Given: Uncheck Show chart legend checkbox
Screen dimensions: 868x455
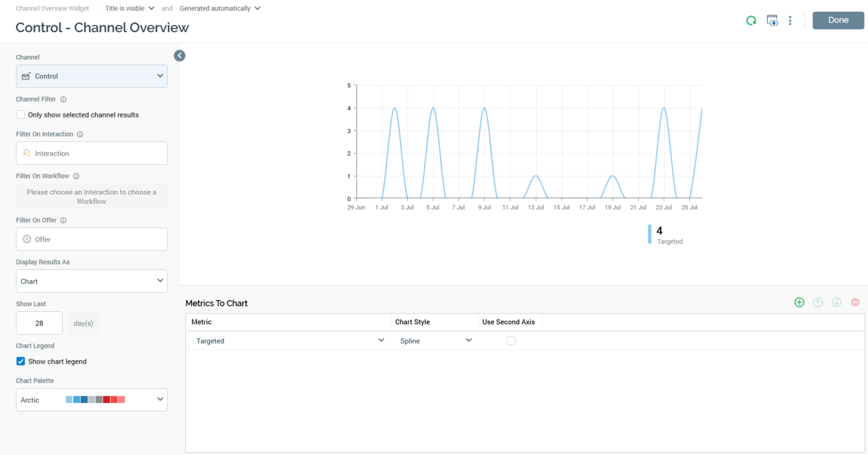Looking at the screenshot, I should pos(21,361).
